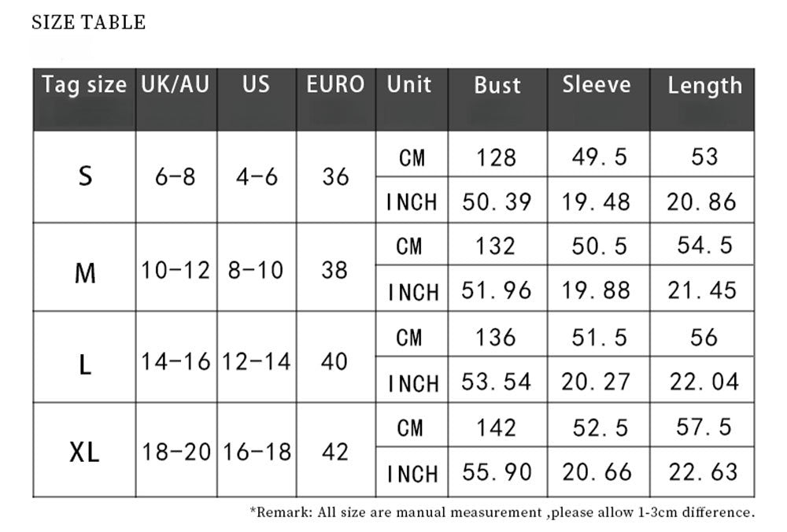Select the Length column header
This screenshot has width=787, height=532.
704,86
